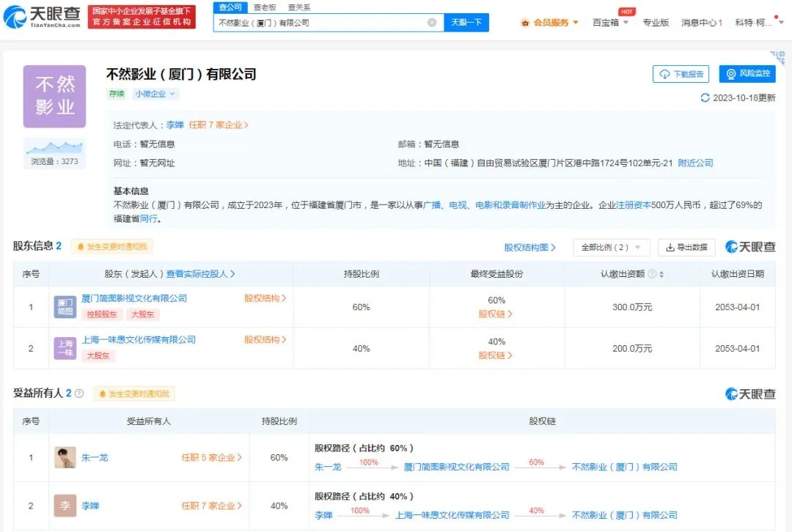This screenshot has height=532, width=792.
Task: Open 消息中心 notifications
Action: [x=702, y=23]
